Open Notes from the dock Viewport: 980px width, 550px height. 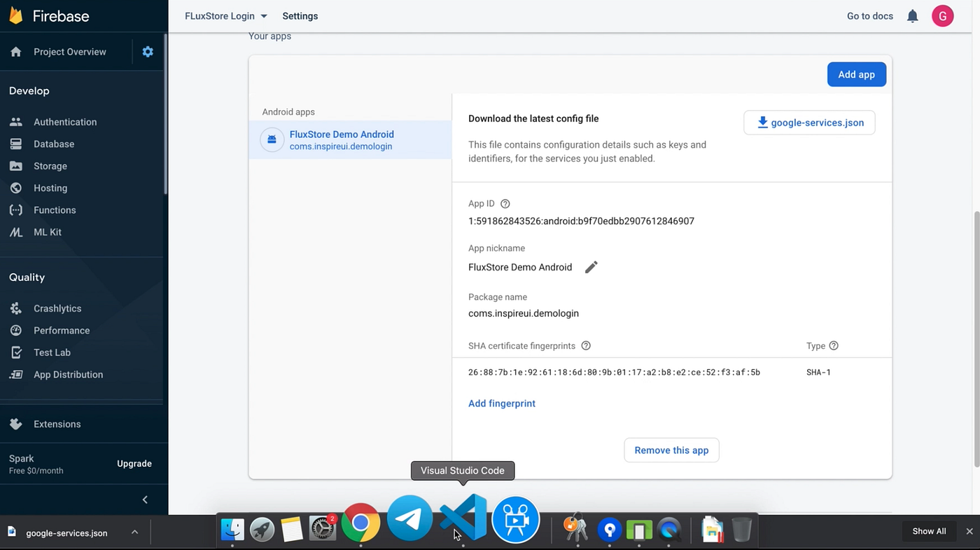[291, 529]
